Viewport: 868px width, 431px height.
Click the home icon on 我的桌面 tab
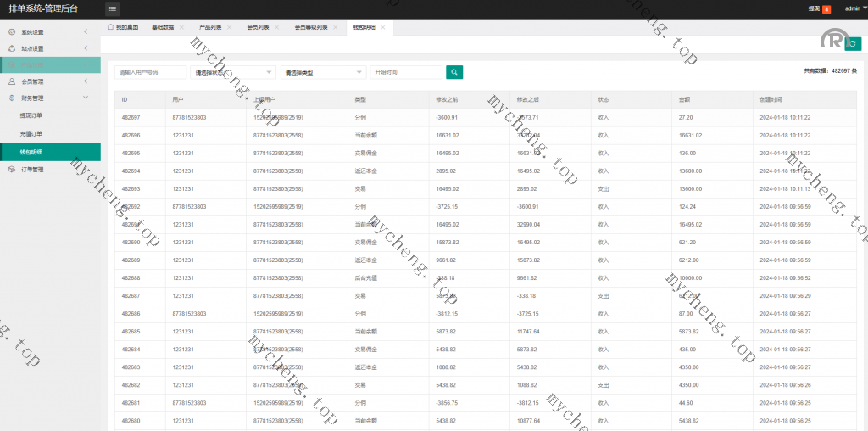point(110,27)
